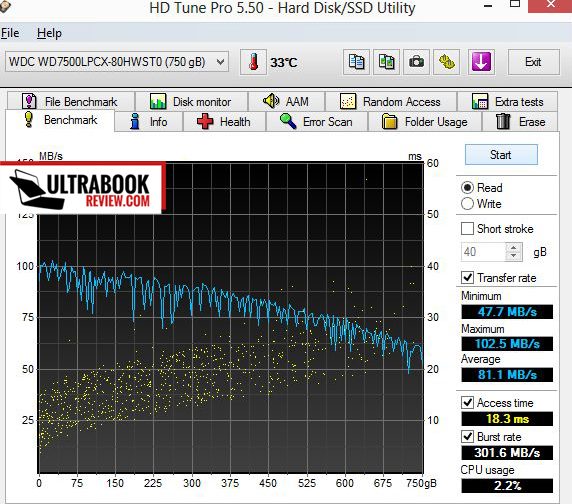Click the Maximum 102.5 MB/s value
The height and width of the screenshot is (504, 572).
pos(507,344)
